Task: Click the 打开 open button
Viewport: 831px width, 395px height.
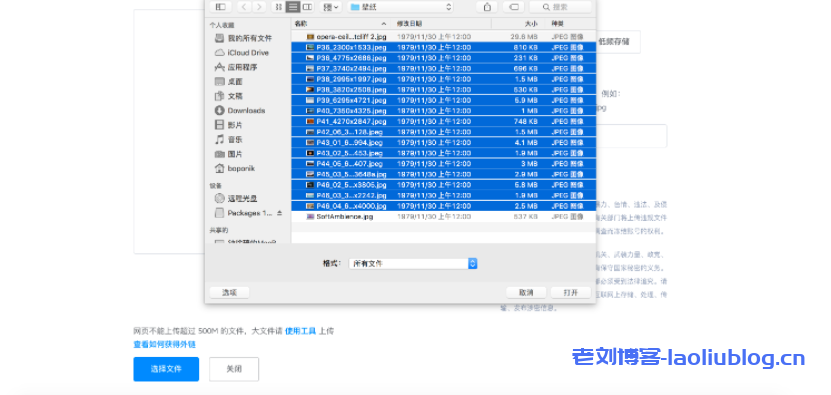Action: click(571, 293)
